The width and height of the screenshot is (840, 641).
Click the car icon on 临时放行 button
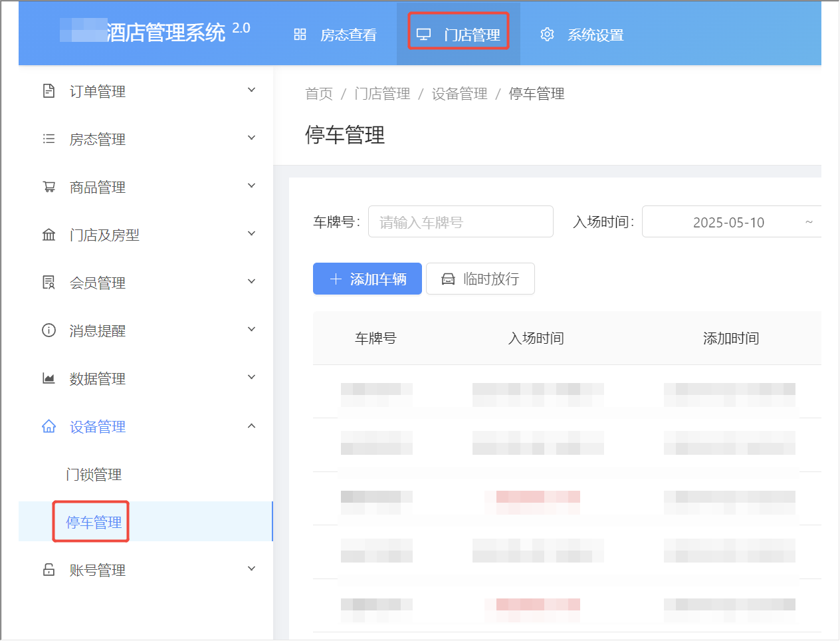tap(449, 279)
